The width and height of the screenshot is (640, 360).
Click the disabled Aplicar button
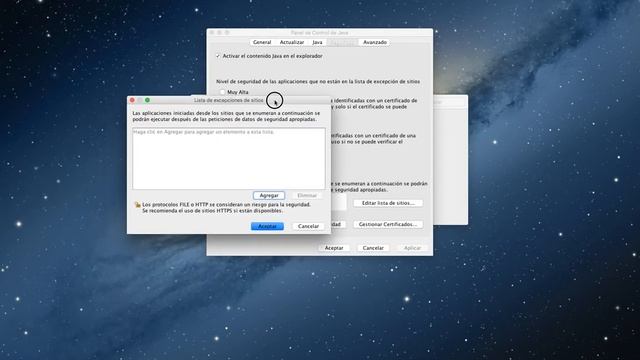tap(412, 248)
